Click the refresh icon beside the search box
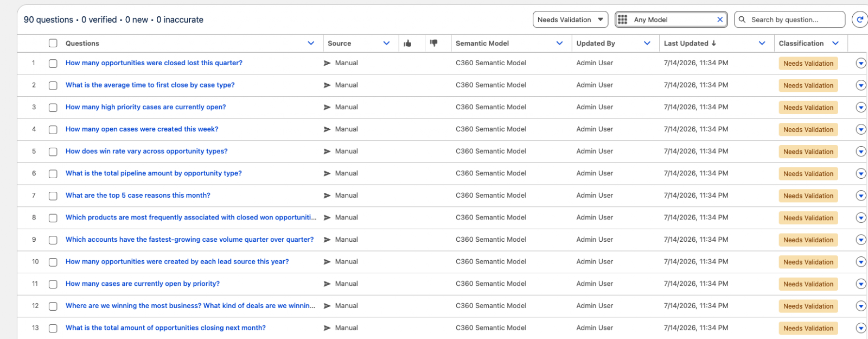This screenshot has height=339, width=868. (x=860, y=20)
